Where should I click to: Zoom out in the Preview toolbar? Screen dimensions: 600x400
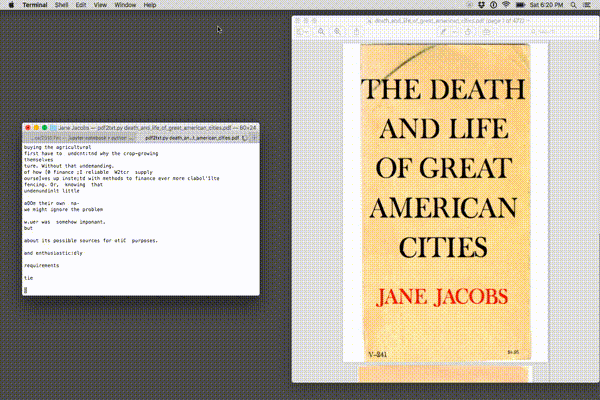coord(321,32)
